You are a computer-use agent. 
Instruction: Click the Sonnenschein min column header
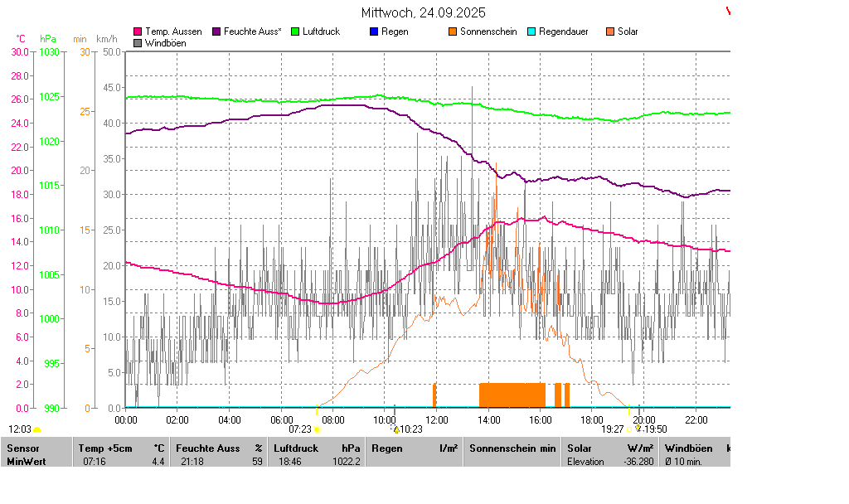512,448
